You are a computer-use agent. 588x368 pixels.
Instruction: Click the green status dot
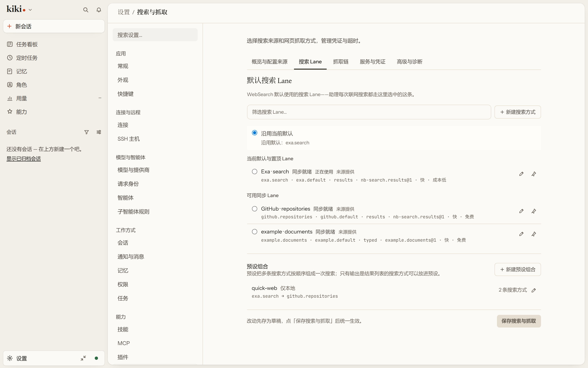tap(96, 358)
